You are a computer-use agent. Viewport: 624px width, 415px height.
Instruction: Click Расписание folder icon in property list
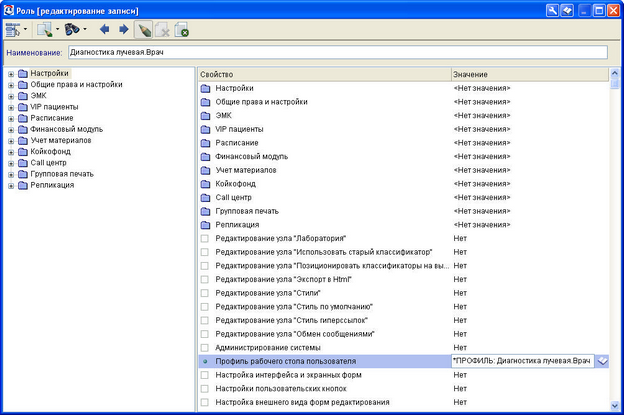click(205, 143)
